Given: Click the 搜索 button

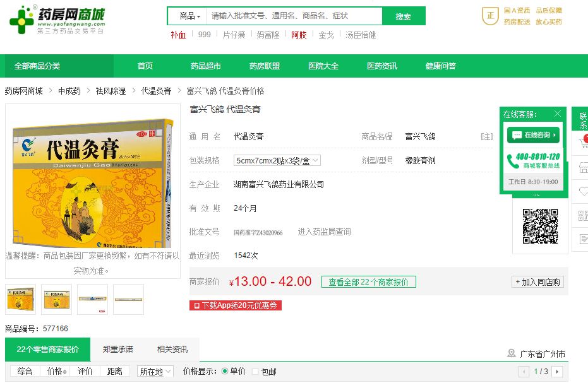Looking at the screenshot, I should (x=404, y=16).
